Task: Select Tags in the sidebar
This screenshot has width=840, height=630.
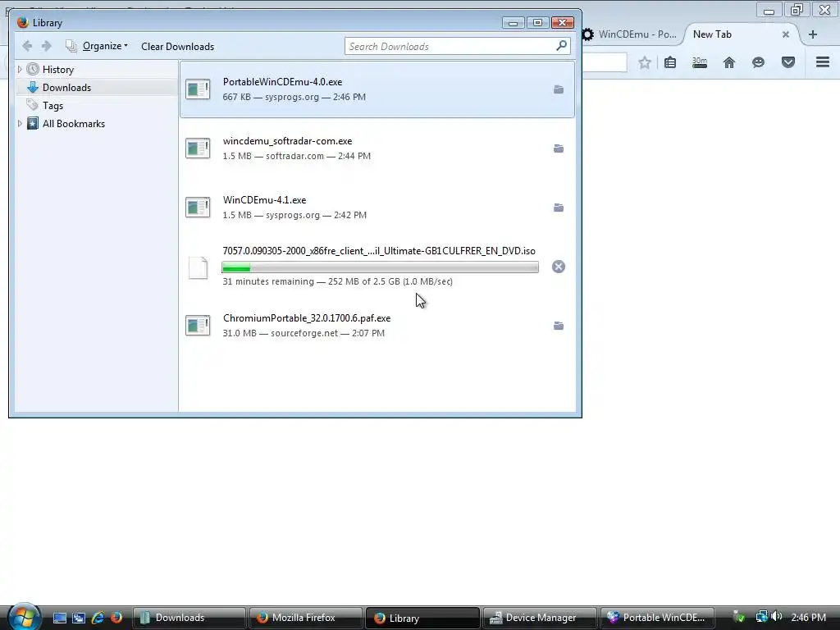Action: click(x=52, y=106)
